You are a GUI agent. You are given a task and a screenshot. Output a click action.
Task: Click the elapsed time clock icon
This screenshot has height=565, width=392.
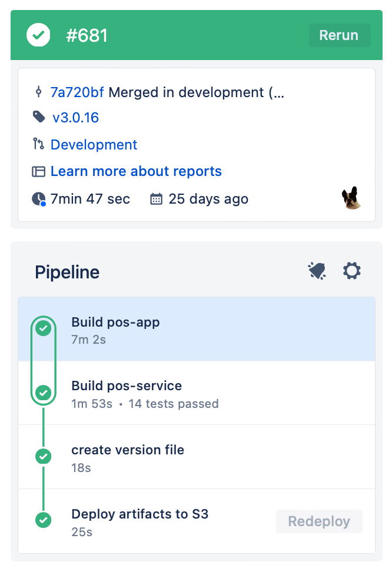pyautogui.click(x=38, y=198)
